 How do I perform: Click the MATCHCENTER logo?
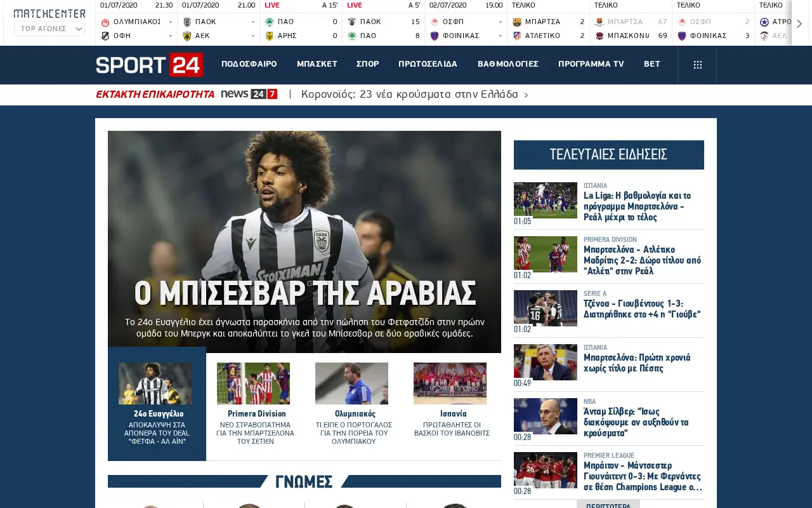point(49,13)
